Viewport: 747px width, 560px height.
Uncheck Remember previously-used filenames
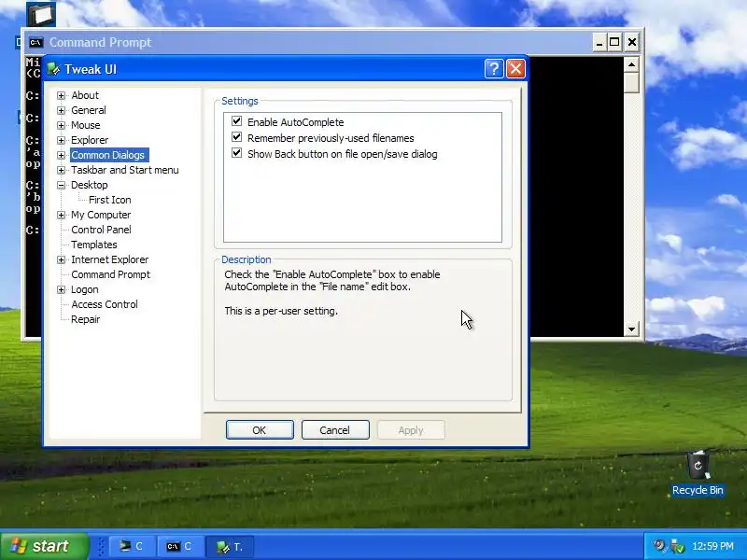236,137
